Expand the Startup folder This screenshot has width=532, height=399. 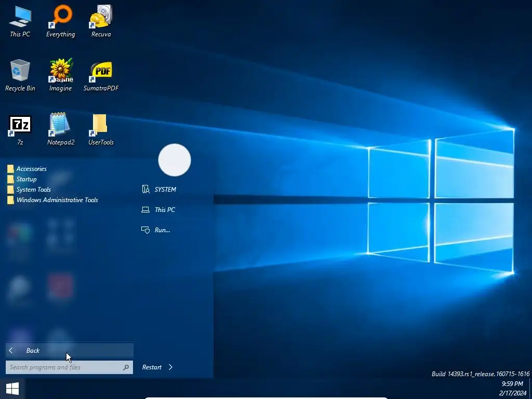(22, 179)
